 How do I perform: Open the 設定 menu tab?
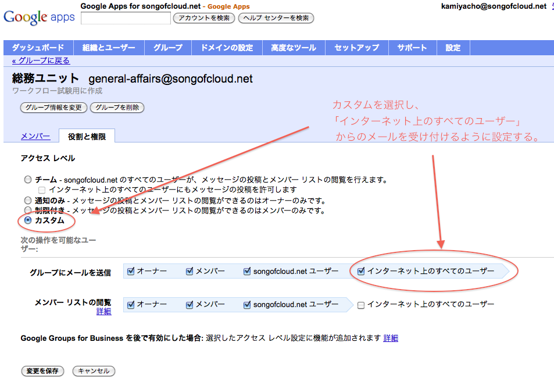(x=453, y=48)
